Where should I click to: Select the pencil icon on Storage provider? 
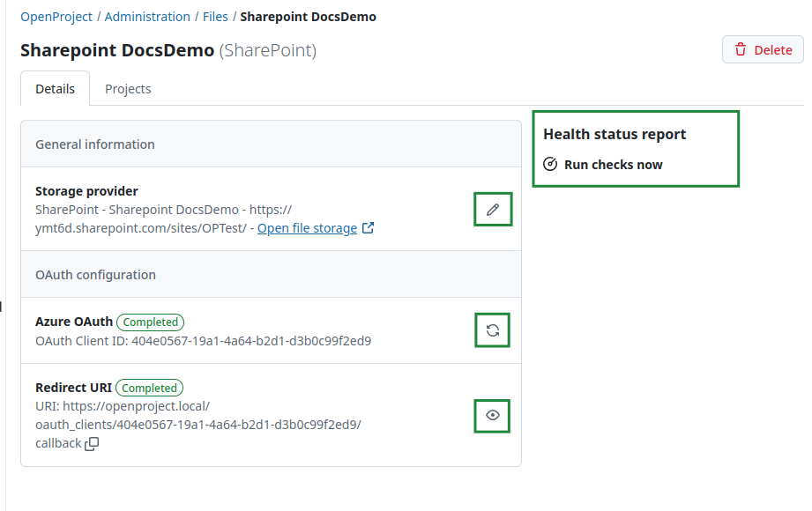point(492,209)
